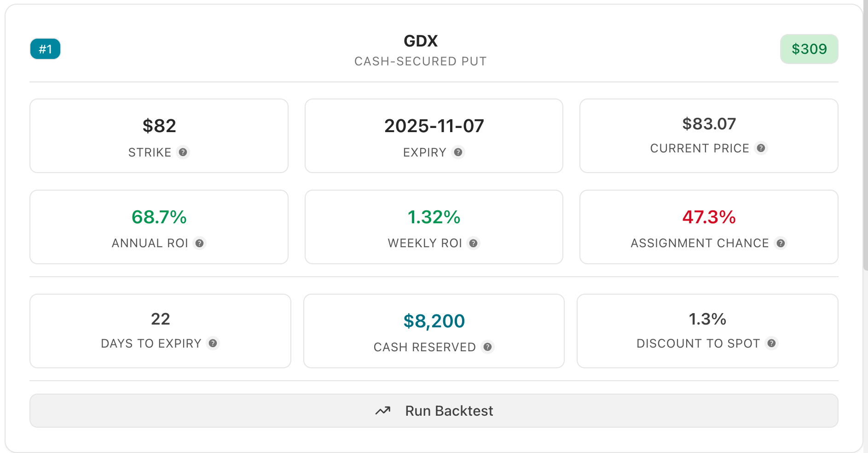Click the Days to Expiry help icon
868x453 pixels.
click(213, 343)
